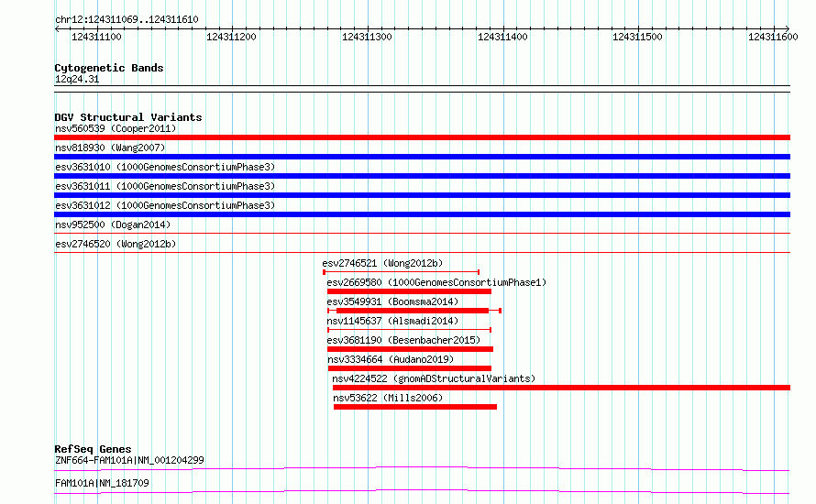
Task: Click the red nsv560539 variant bar
Action: [422, 137]
